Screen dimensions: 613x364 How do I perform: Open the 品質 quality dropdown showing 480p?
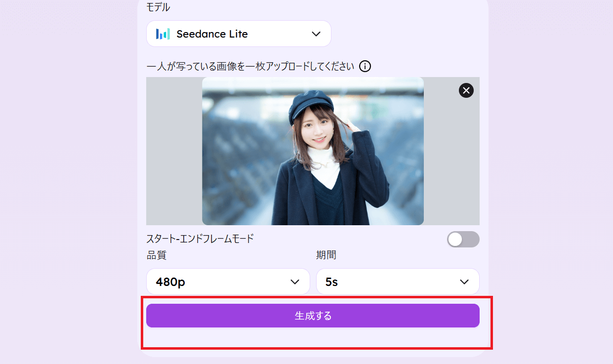228,282
